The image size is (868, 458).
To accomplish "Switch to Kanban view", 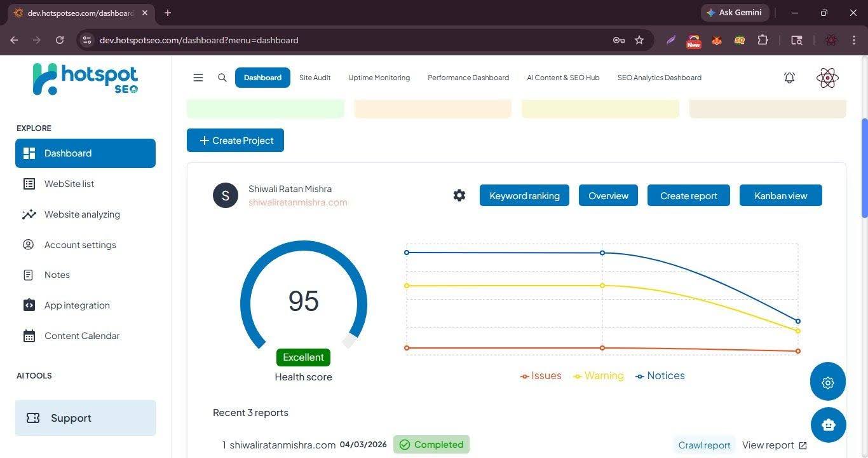I will (x=781, y=195).
